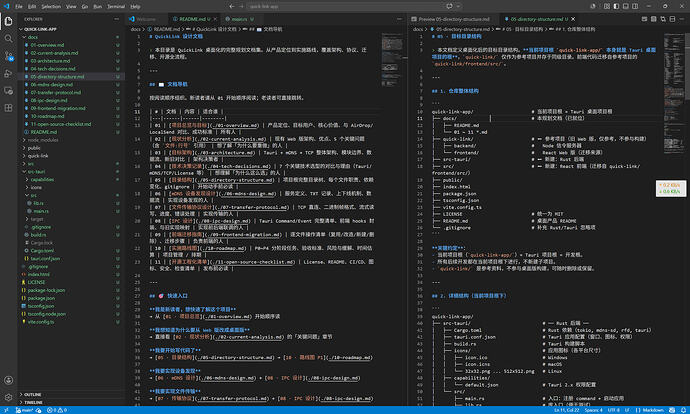Viewport: 690px width, 414px height.
Task: Open the Terminal menu
Action: coord(116,7)
